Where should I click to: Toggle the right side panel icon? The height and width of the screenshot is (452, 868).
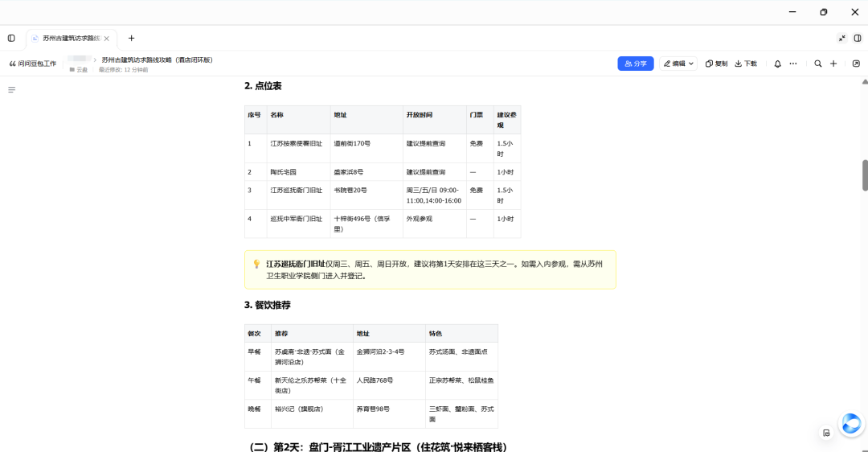858,39
